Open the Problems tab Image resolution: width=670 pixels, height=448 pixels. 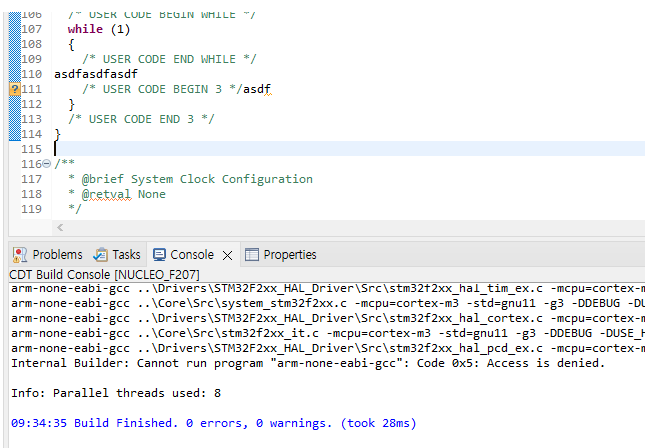[x=47, y=255]
